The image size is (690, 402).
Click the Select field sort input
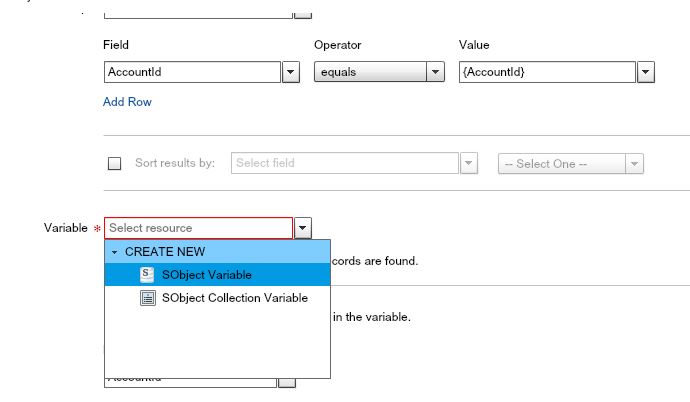point(345,163)
